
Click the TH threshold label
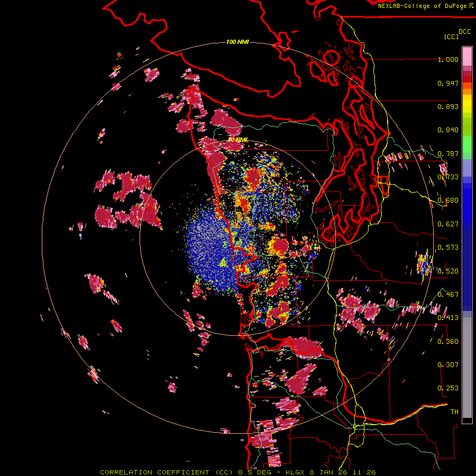tap(454, 411)
